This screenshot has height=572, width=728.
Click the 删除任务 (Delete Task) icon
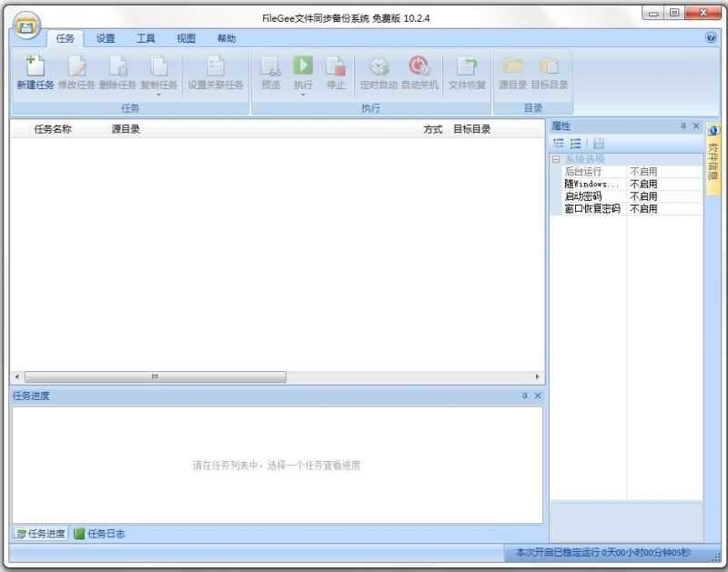pyautogui.click(x=118, y=73)
